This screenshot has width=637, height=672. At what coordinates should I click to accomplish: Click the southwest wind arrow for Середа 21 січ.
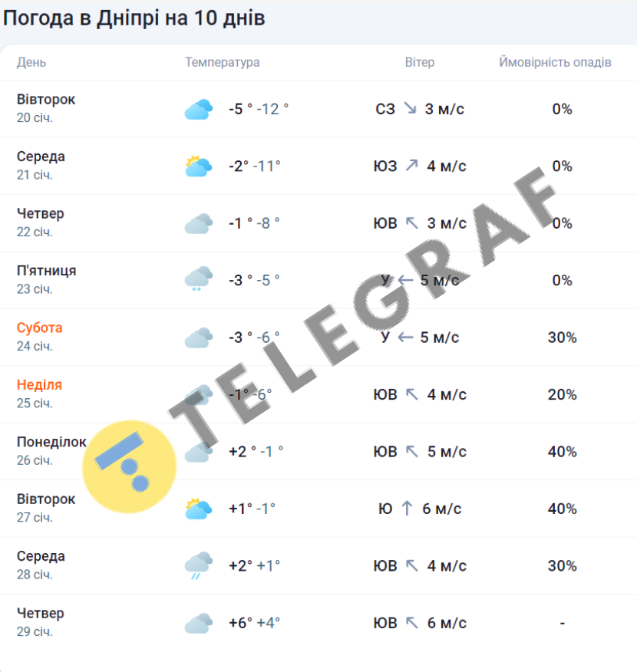pos(412,166)
